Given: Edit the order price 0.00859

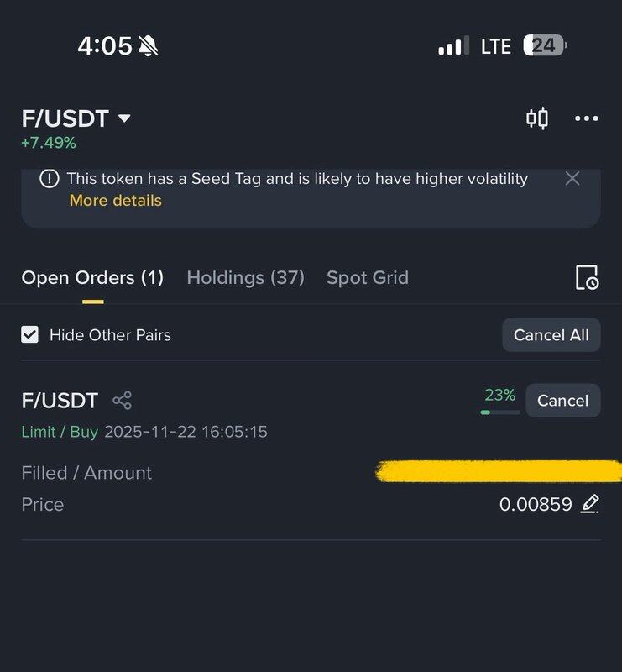Looking at the screenshot, I should 591,504.
